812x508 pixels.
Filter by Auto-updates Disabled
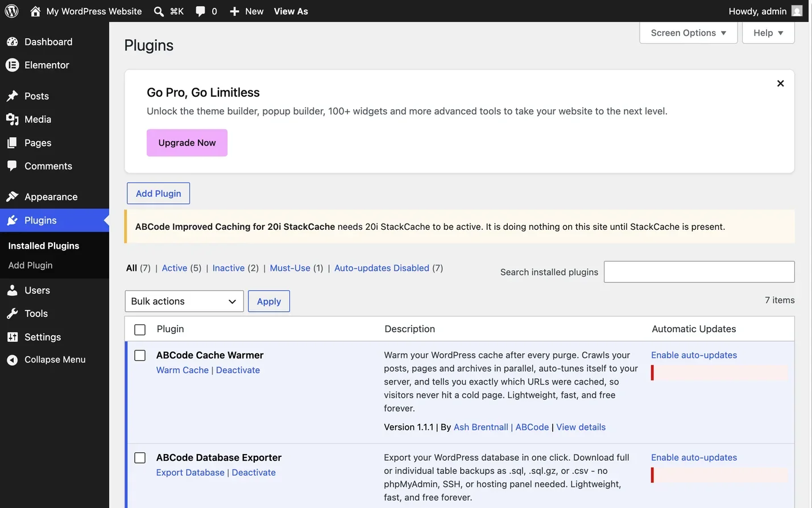click(x=382, y=268)
